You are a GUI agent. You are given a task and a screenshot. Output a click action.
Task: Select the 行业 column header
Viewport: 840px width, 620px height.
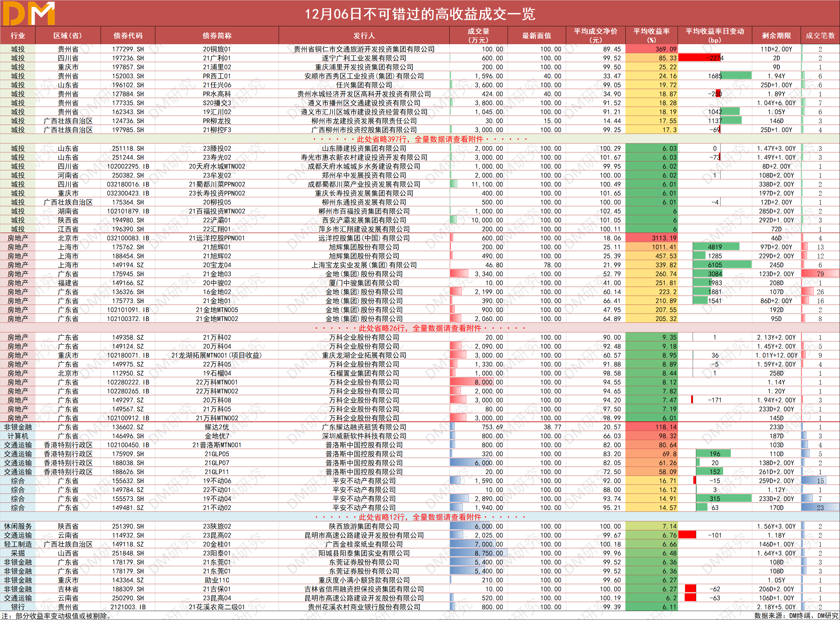[x=18, y=36]
